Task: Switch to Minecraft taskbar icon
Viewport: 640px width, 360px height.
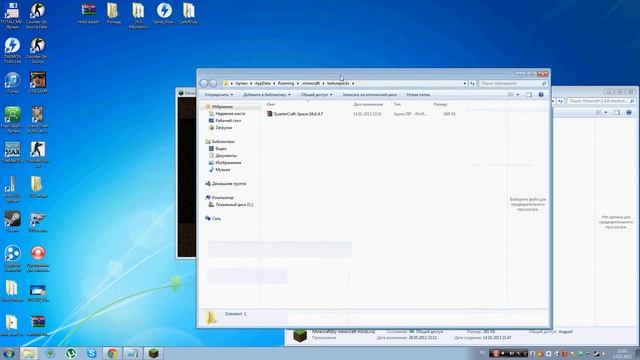Action: pyautogui.click(x=153, y=353)
